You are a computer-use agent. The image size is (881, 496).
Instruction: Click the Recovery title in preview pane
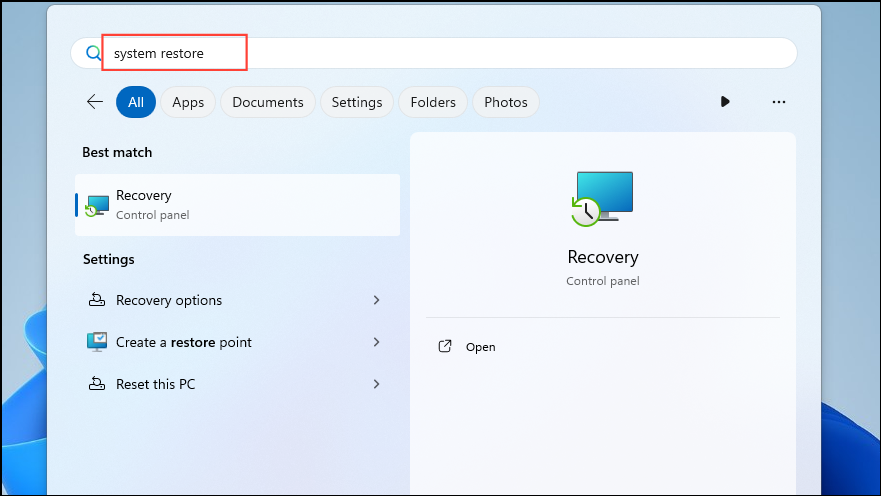tap(603, 257)
